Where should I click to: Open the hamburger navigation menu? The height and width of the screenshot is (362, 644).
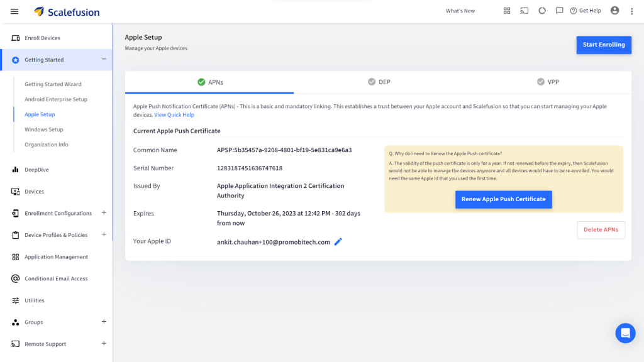click(14, 11)
